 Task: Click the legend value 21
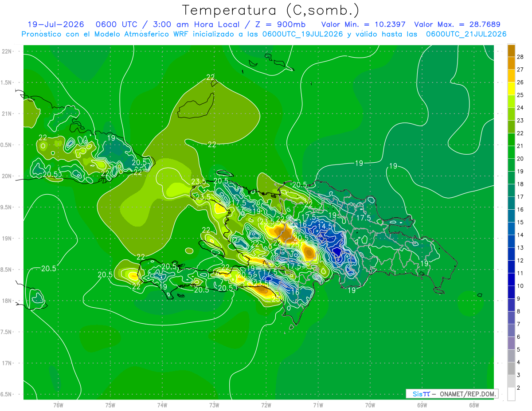[520, 146]
